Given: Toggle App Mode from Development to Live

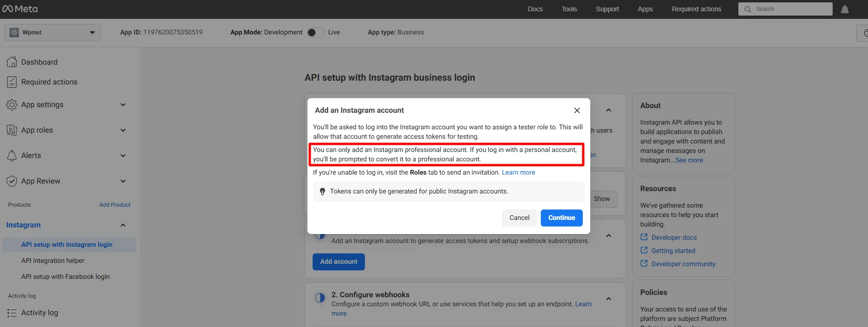Looking at the screenshot, I should click(315, 33).
